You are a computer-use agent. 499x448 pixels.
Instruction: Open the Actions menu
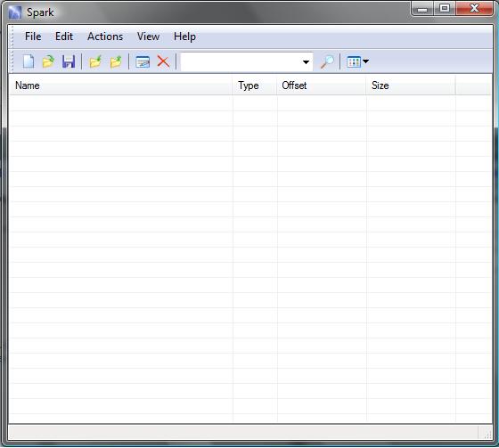pyautogui.click(x=105, y=37)
